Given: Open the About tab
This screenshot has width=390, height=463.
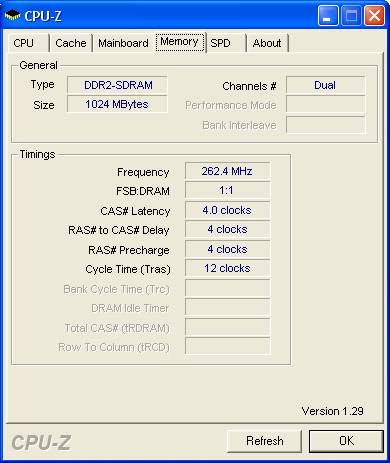Looking at the screenshot, I should coord(267,43).
